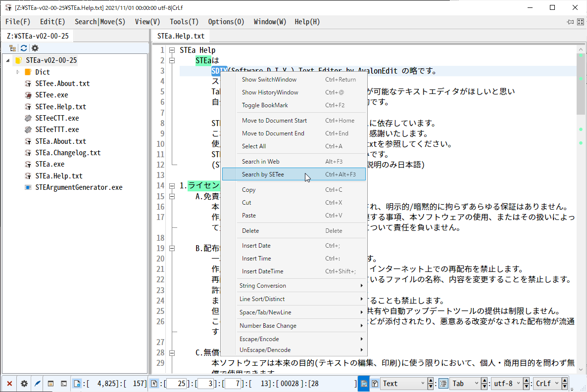587x392 pixels.
Task: Collapse the fold marker at line 19
Action: 172,248
